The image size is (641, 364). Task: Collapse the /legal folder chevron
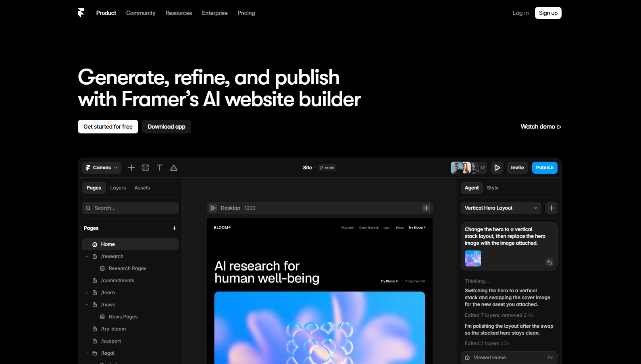[87, 353]
